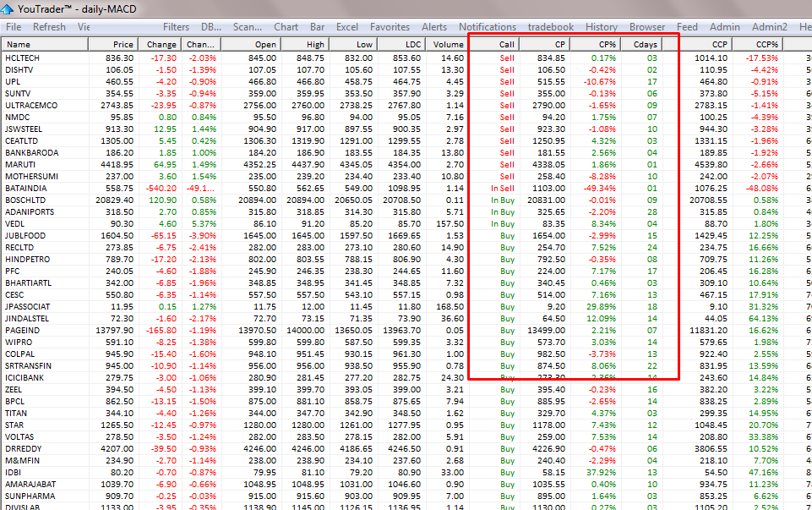Click IDBI CP% value 37.92%
812x510 pixels.
pos(600,473)
